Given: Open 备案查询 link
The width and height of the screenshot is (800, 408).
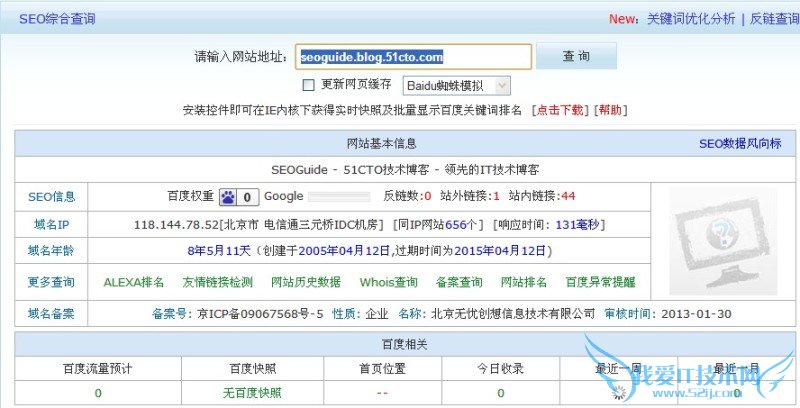Looking at the screenshot, I should tap(459, 282).
